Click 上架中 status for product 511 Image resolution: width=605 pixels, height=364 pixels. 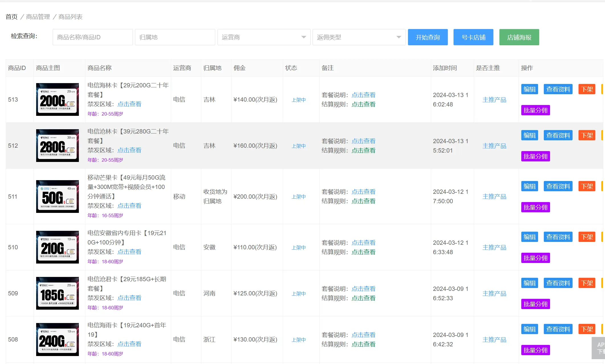point(298,197)
